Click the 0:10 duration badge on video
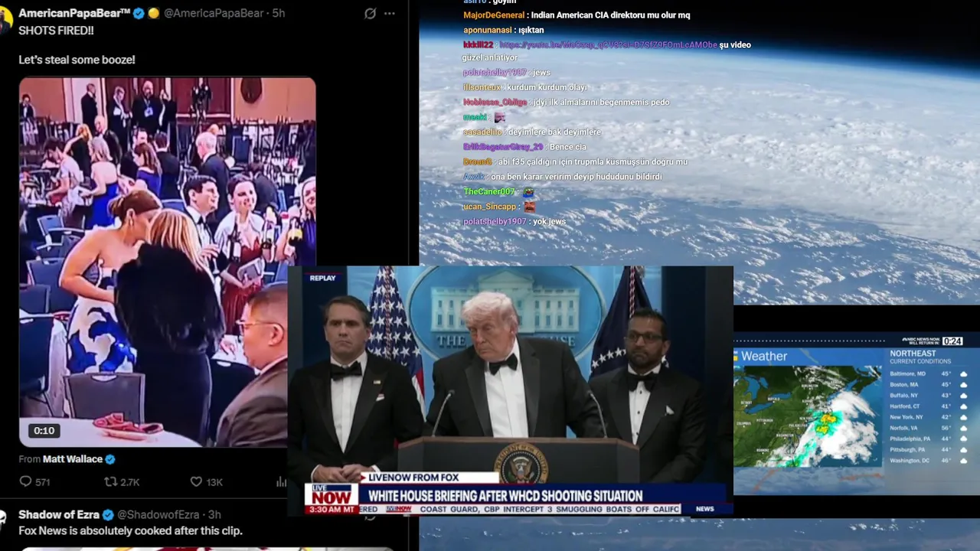 [x=44, y=431]
